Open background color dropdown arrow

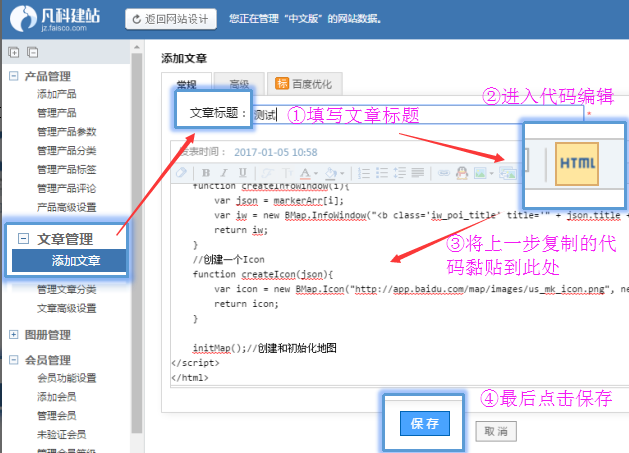point(342,173)
